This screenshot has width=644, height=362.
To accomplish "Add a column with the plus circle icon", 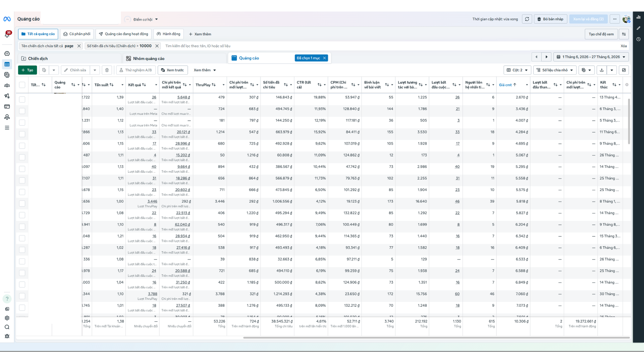I will click(x=627, y=85).
